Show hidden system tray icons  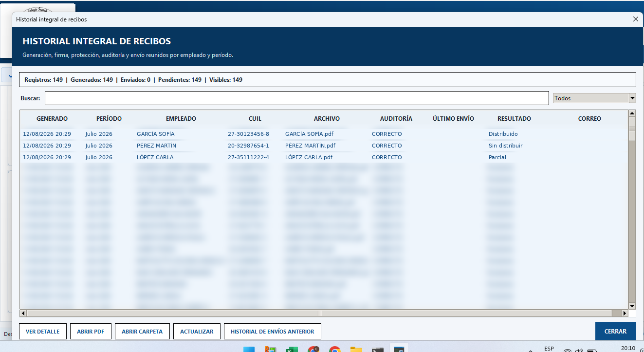[530, 350]
